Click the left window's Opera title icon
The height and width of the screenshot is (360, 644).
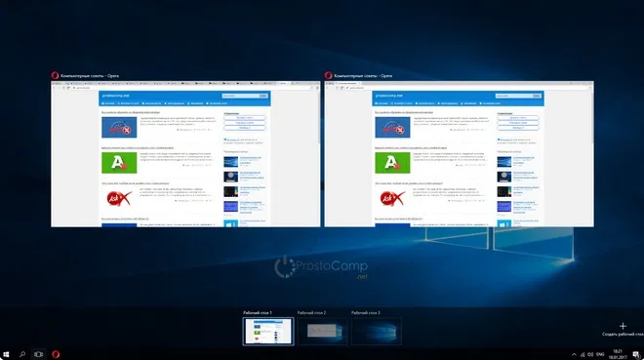55,75
